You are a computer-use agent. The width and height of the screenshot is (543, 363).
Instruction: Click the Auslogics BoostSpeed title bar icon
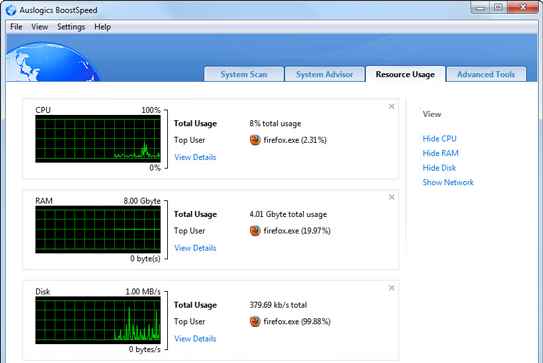(11, 10)
